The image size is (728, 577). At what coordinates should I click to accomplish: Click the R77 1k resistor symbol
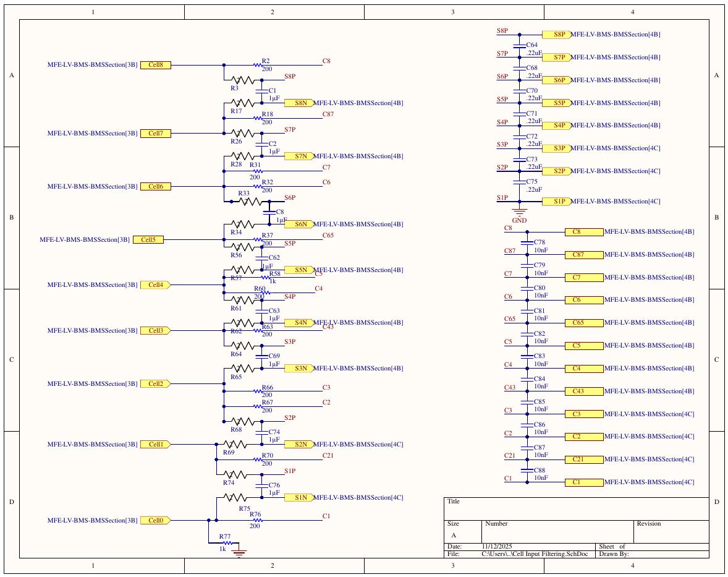227,543
